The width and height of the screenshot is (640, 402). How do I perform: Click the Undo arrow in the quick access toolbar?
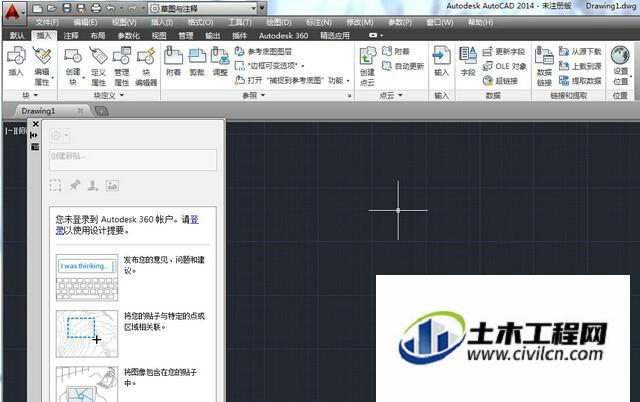point(111,8)
